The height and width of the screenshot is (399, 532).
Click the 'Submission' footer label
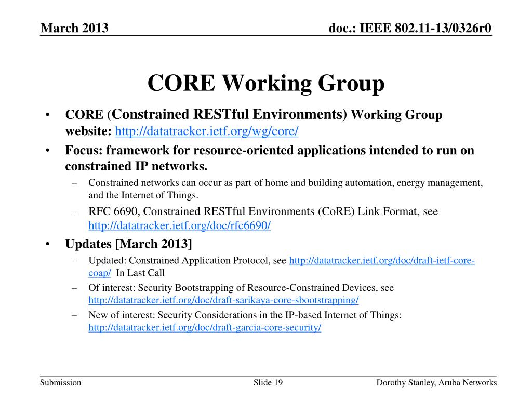point(61,383)
